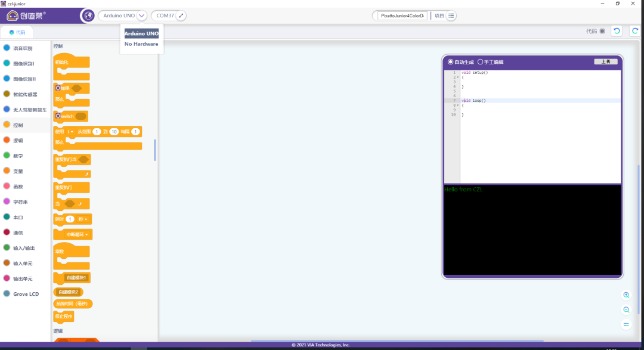
Task: Select the 手工编辑 radio button
Action: 480,62
